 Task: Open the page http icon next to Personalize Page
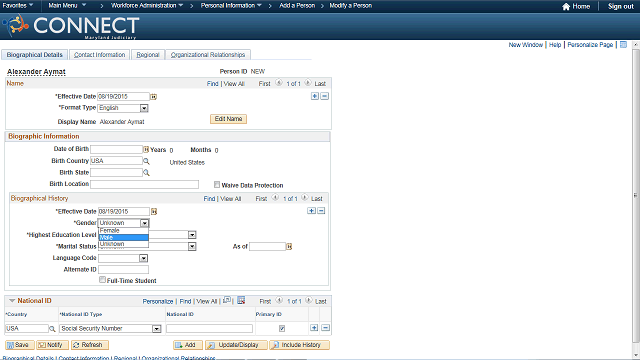(x=623, y=44)
